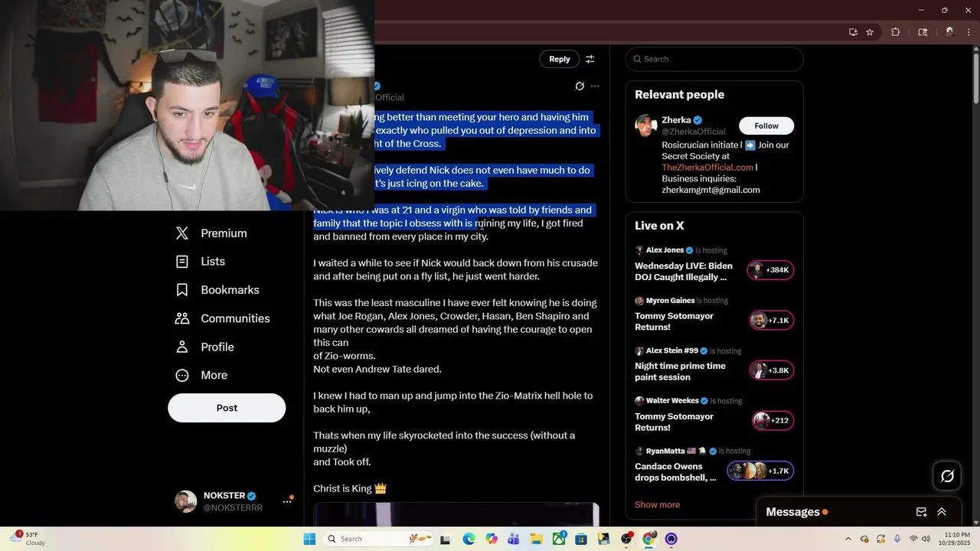Open Copilot from the taskbar
Viewport: 980px width, 551px height.
coord(491,539)
